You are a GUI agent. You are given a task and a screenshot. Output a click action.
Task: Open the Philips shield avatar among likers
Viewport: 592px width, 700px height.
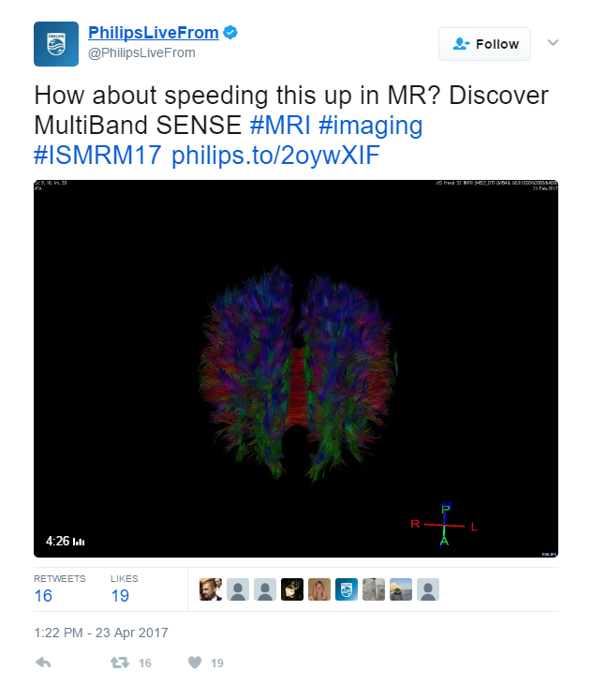click(347, 589)
